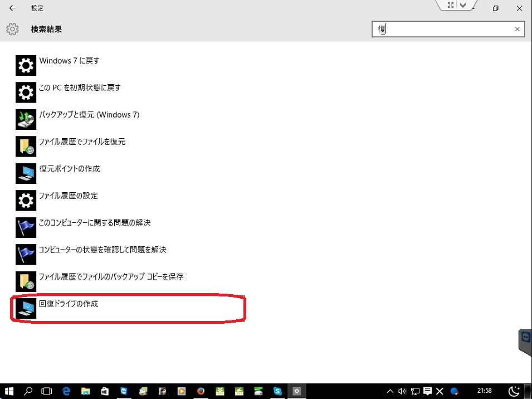Screen dimensions: 532x399
Task: Open the Action Center in the system tray
Action: point(427,391)
